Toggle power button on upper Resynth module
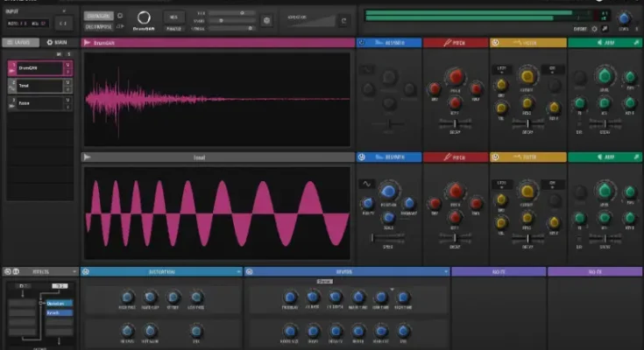The width and height of the screenshot is (644, 350). click(362, 43)
